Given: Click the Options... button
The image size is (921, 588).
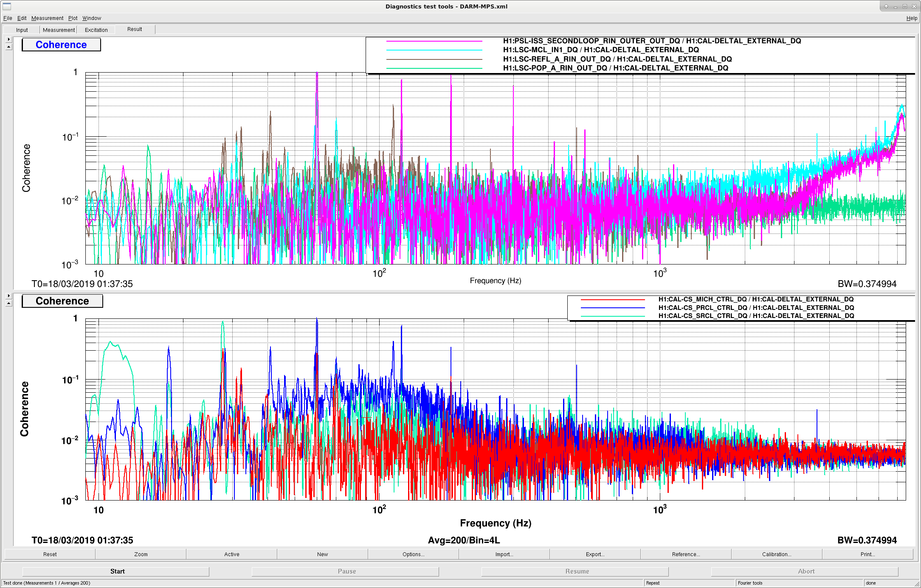Looking at the screenshot, I should (413, 554).
